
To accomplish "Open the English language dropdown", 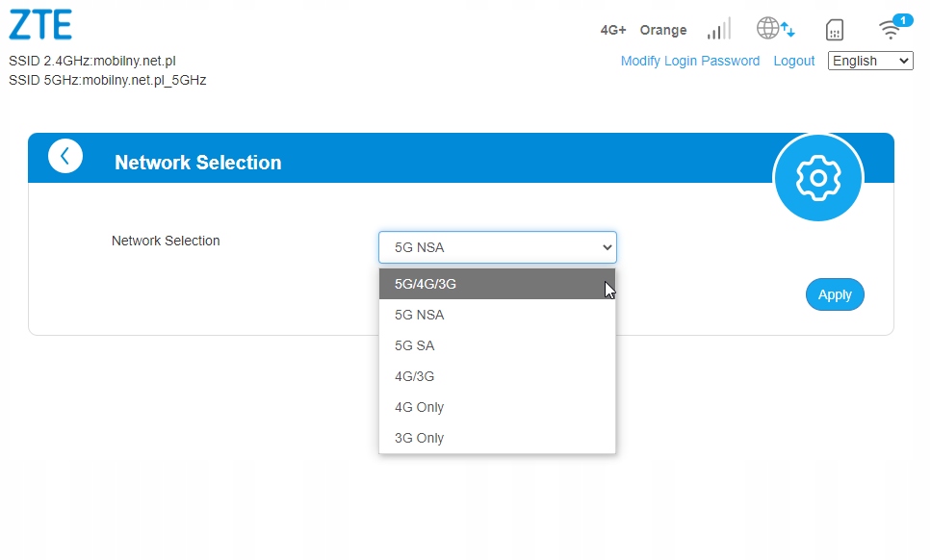I will tap(870, 61).
